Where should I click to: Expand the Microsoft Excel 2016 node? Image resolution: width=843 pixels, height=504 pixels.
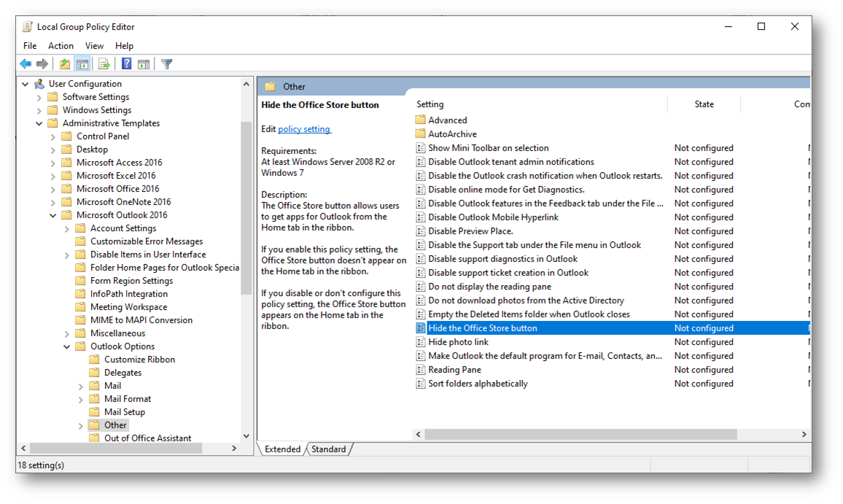click(x=53, y=176)
